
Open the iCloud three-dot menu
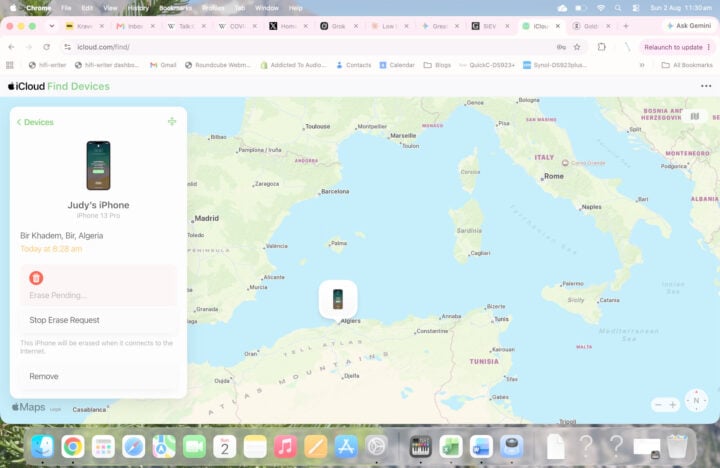(706, 86)
